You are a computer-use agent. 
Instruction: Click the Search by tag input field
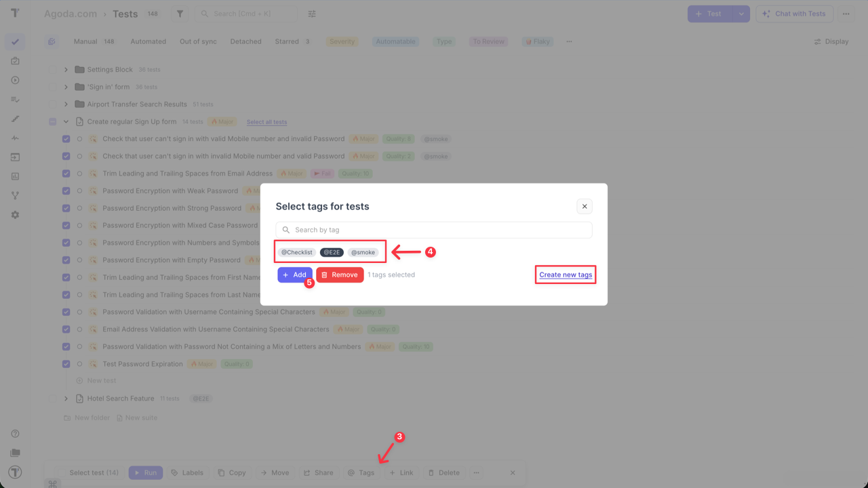pyautogui.click(x=433, y=229)
